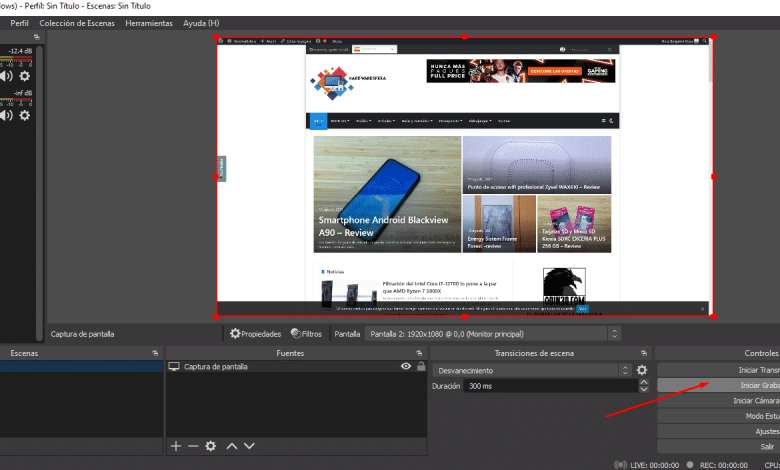Click Smartphone Android Blackview A90 article in preview
This screenshot has height=470, width=780.
tap(387, 194)
